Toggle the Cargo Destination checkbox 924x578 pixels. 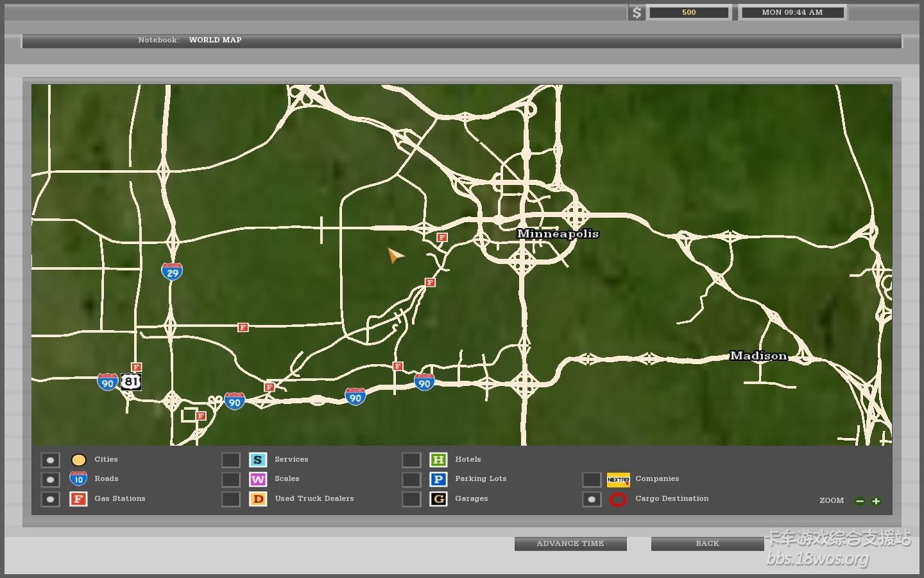[592, 499]
